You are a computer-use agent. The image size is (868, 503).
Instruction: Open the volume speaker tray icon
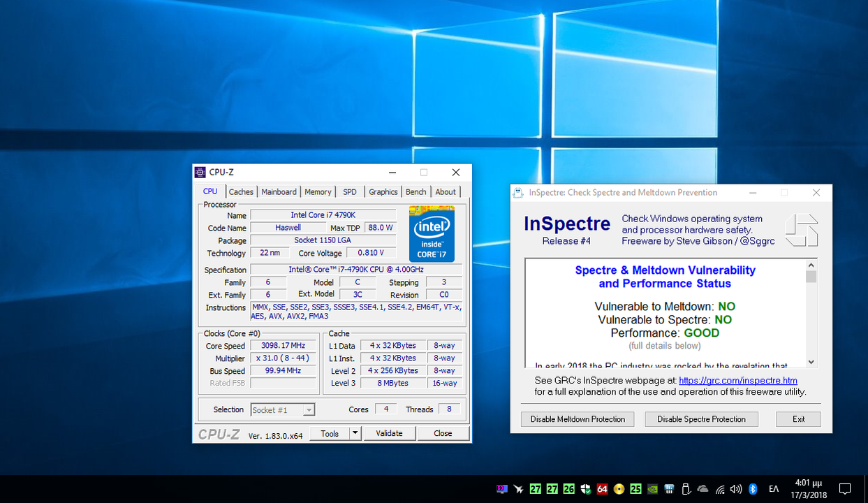[x=736, y=489]
